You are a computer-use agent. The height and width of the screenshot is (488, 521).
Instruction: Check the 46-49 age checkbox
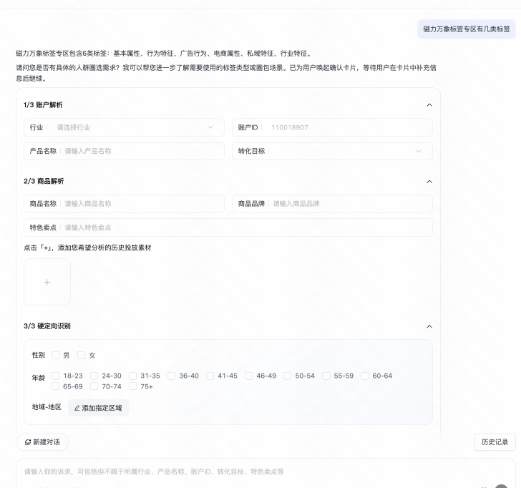(x=249, y=376)
